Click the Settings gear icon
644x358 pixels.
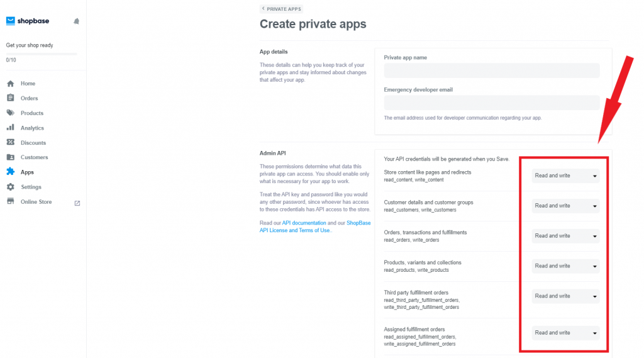point(11,187)
